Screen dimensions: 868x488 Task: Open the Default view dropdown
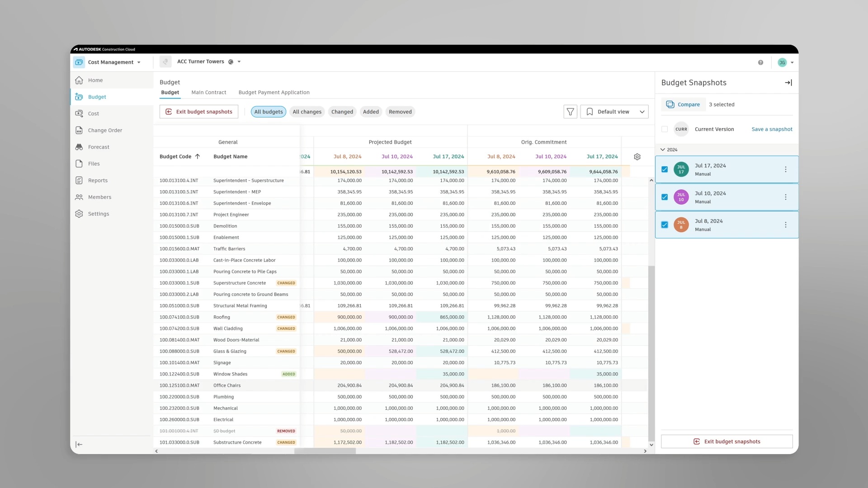pyautogui.click(x=614, y=112)
